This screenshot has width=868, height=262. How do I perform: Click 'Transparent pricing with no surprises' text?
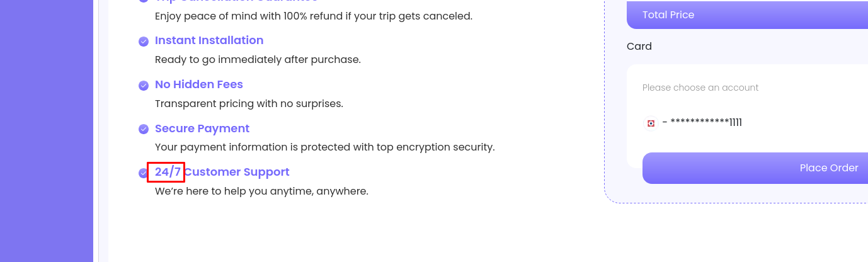[x=249, y=104]
